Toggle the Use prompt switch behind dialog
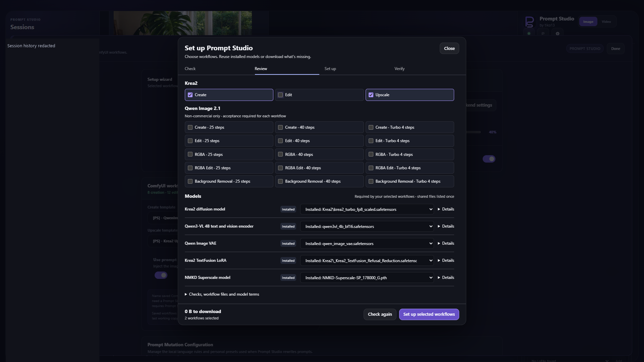 [x=161, y=275]
